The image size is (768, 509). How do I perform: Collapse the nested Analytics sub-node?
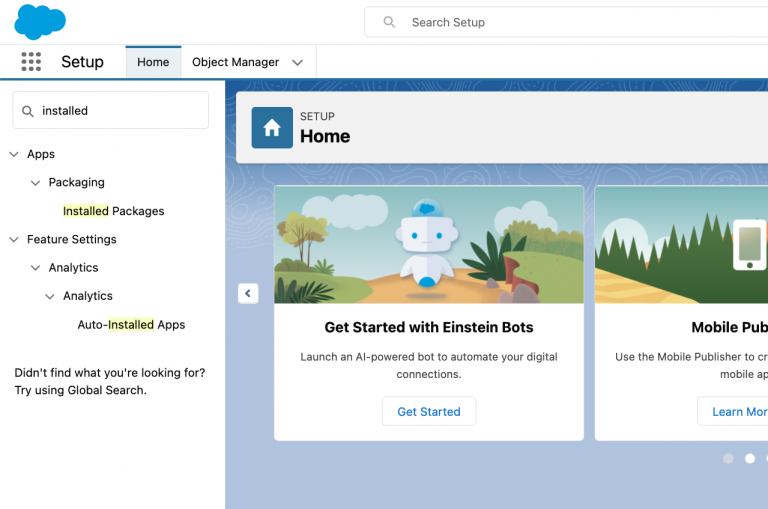tap(49, 296)
